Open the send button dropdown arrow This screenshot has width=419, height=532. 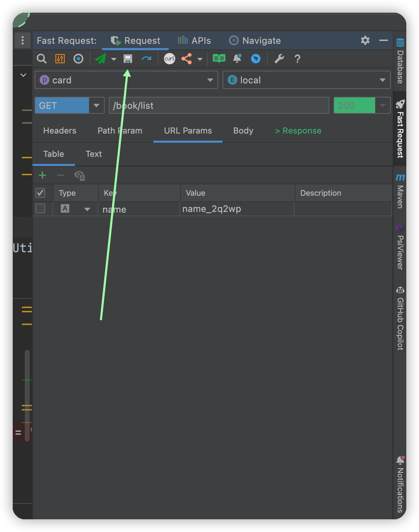click(x=114, y=59)
